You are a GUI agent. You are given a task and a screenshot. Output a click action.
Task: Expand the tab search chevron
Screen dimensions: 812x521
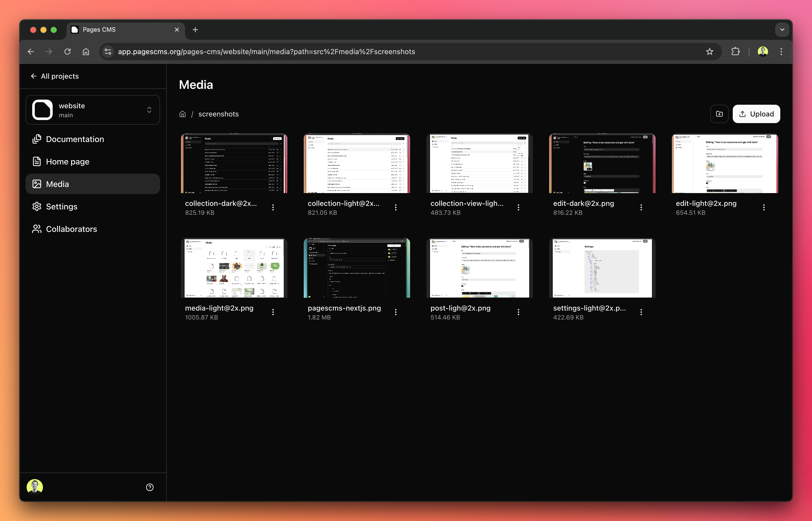782,29
